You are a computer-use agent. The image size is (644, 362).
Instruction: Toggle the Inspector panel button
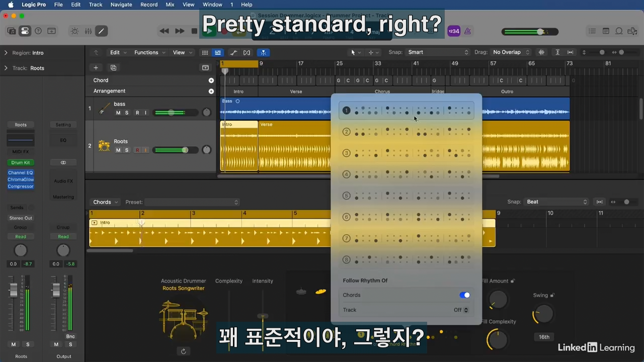pos(25,31)
